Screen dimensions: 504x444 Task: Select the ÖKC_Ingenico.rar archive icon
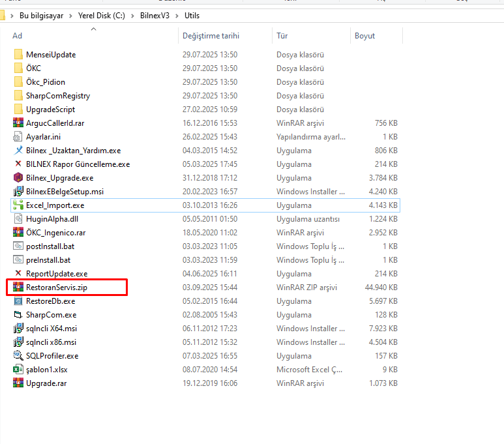[x=18, y=233]
